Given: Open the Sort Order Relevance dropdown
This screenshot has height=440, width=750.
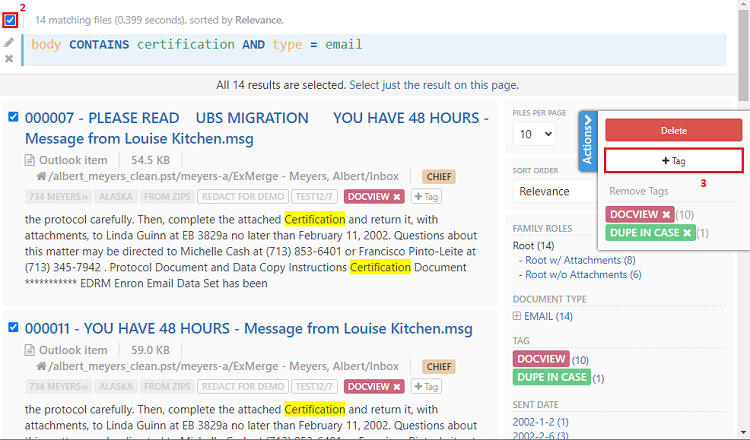Looking at the screenshot, I should click(555, 191).
